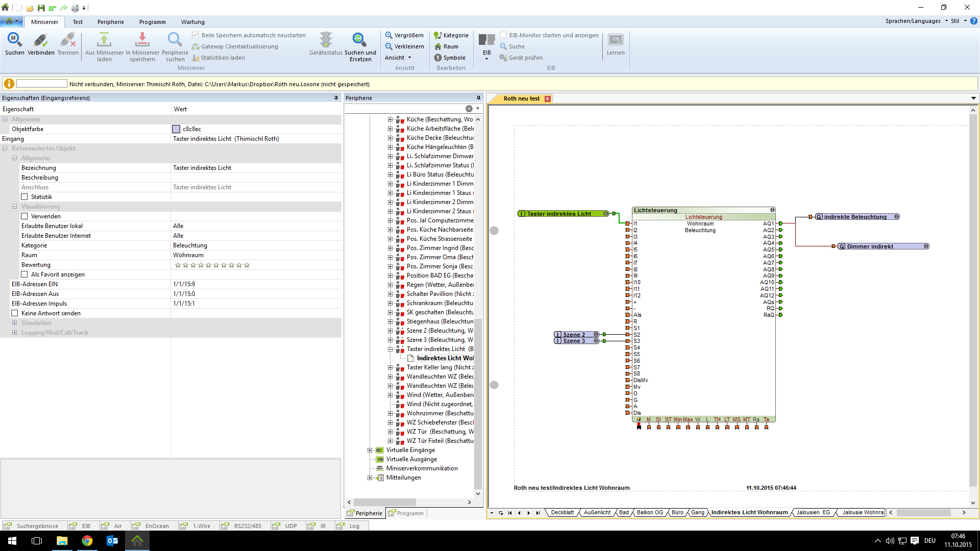This screenshot has width=980, height=551.
Task: Click In Miniserver speichern icon
Action: coord(142,40)
